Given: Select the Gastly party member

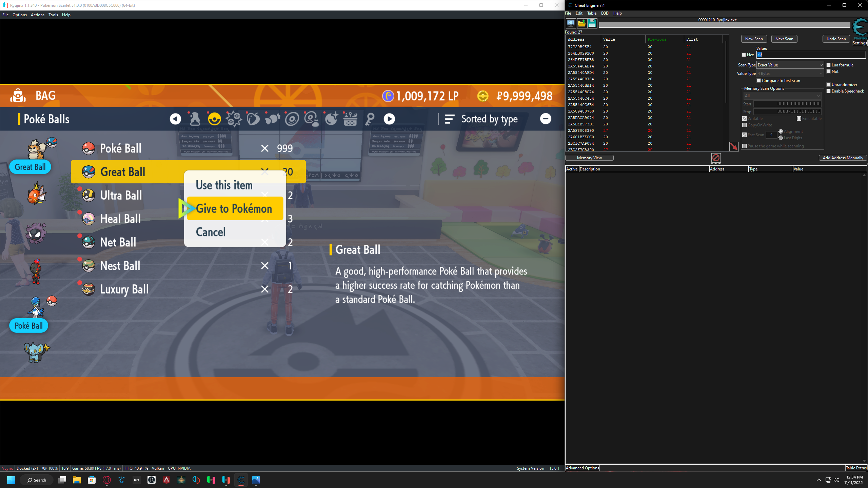Looking at the screenshot, I should coord(36,233).
